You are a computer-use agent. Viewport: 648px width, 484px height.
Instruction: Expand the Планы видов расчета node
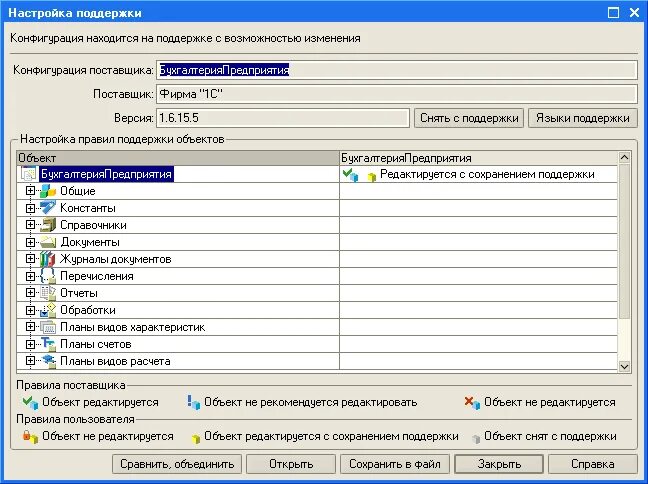coord(30,361)
